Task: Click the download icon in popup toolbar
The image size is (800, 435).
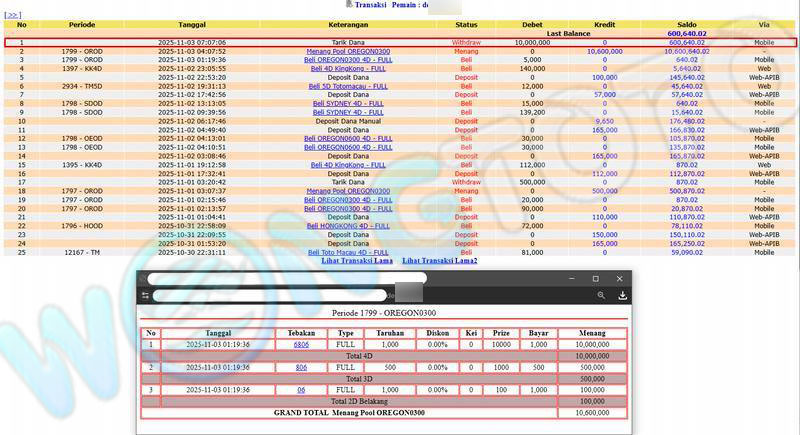Action: (x=623, y=296)
